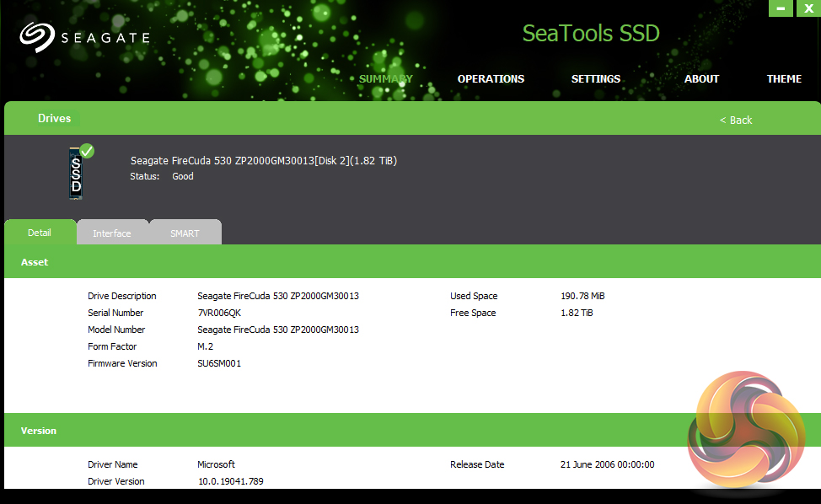The height and width of the screenshot is (504, 821).
Task: Select form factor value 'M.2'
Action: coord(206,346)
